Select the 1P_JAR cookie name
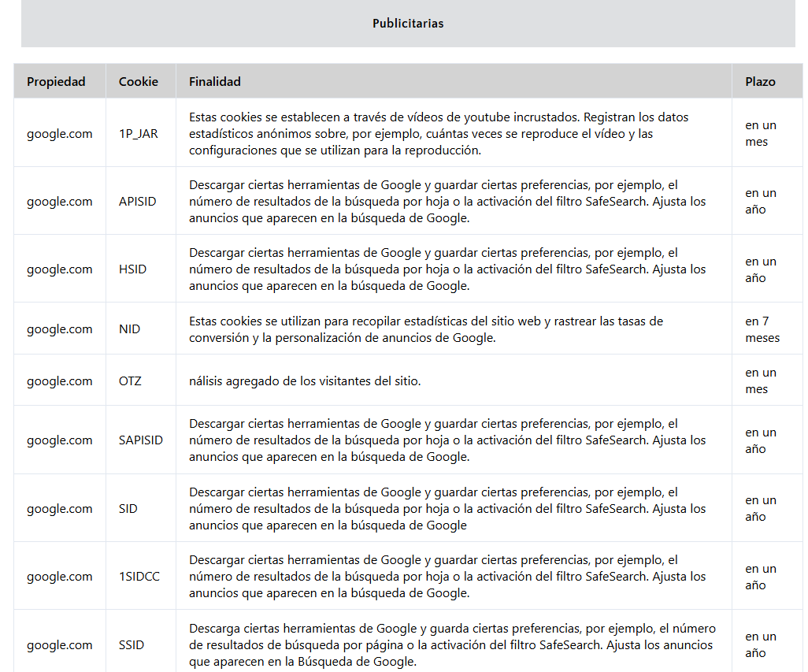 tap(139, 134)
